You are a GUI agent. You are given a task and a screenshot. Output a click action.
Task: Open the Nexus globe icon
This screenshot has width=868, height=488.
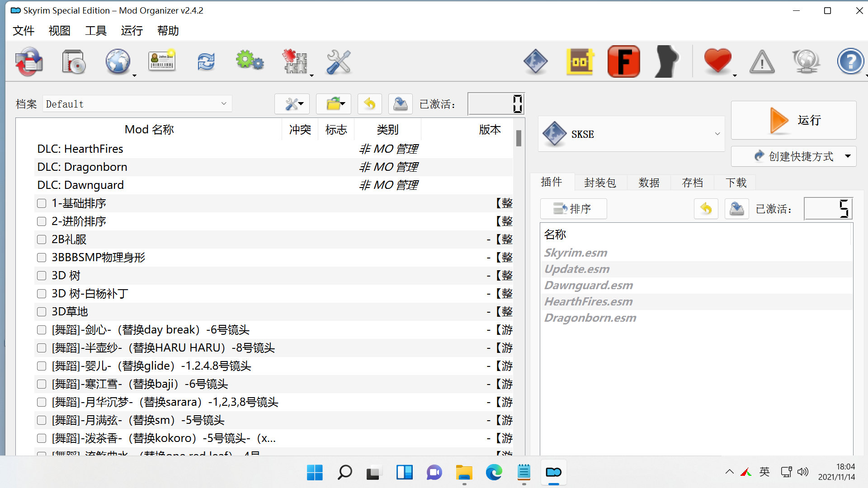click(118, 62)
